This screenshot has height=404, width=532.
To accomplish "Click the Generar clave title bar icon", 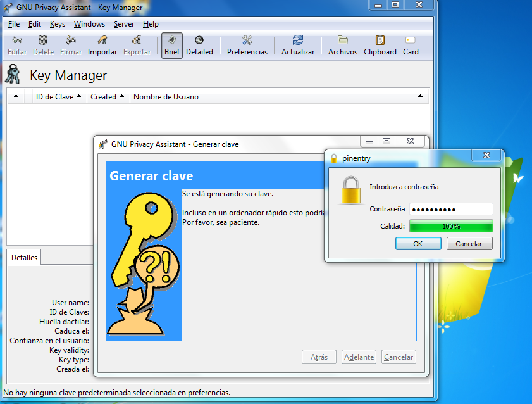I will coord(103,144).
